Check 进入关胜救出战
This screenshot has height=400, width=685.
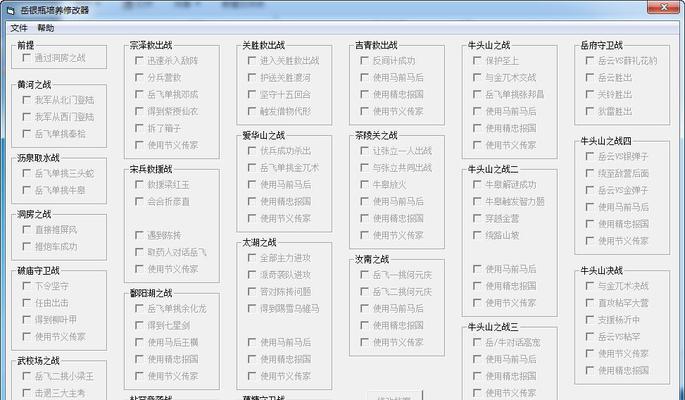pos(252,61)
